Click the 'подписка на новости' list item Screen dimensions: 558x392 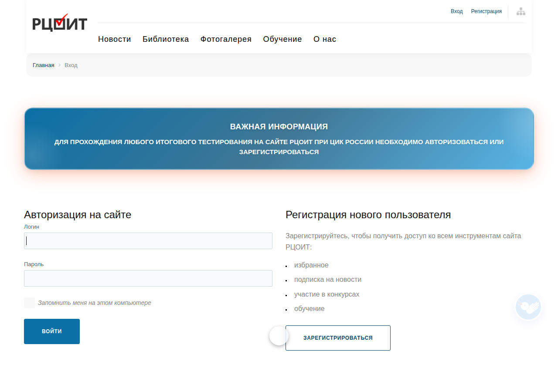pyautogui.click(x=328, y=280)
